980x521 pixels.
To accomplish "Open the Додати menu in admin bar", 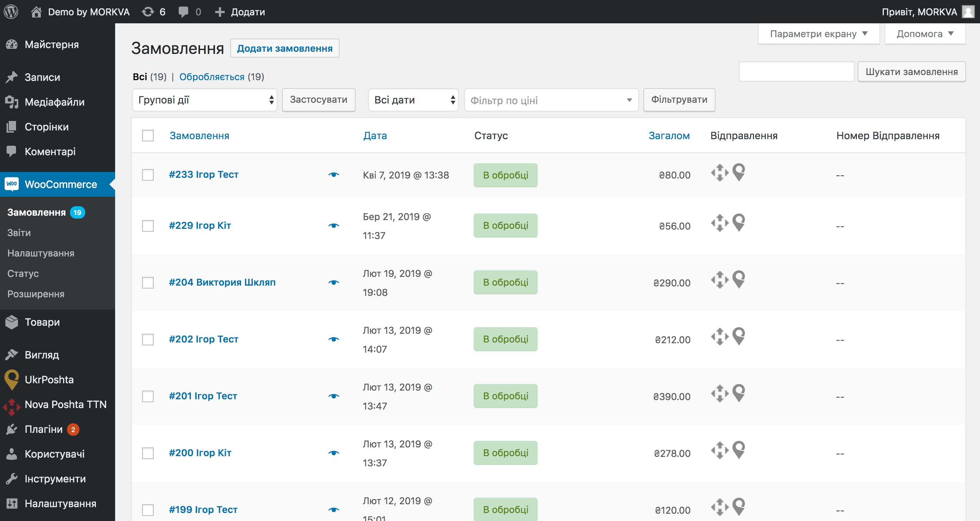I will (240, 12).
